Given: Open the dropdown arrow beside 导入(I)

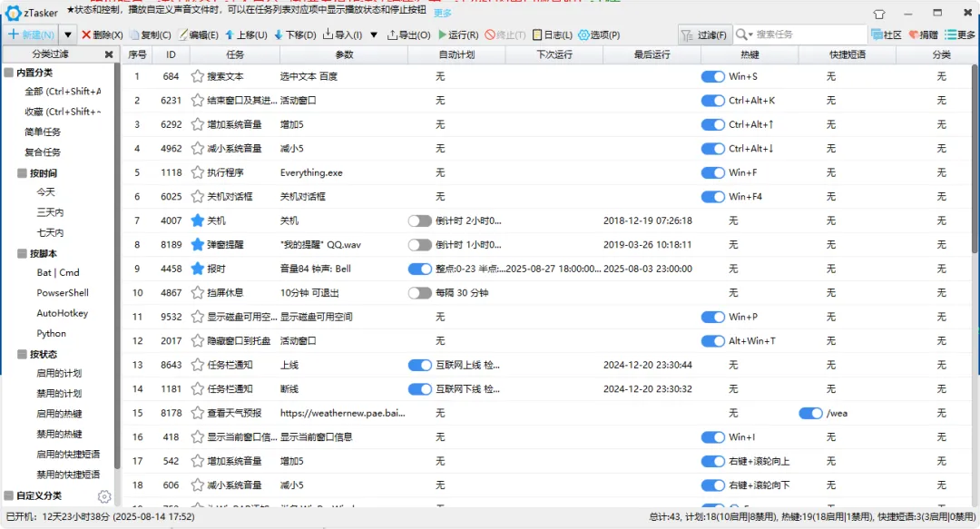Looking at the screenshot, I should tap(374, 35).
